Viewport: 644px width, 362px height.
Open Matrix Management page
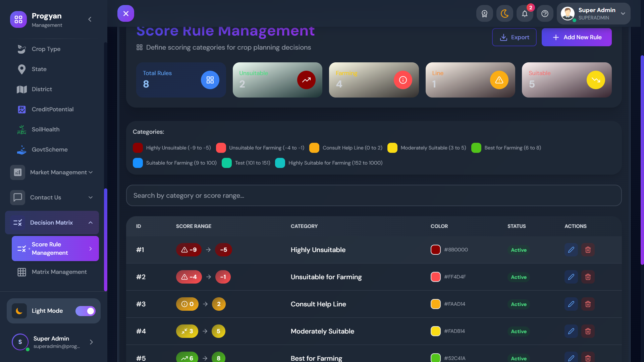click(x=59, y=272)
